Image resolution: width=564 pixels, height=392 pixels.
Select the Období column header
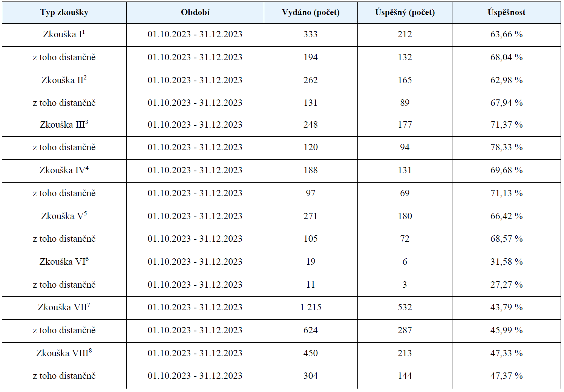(x=195, y=12)
